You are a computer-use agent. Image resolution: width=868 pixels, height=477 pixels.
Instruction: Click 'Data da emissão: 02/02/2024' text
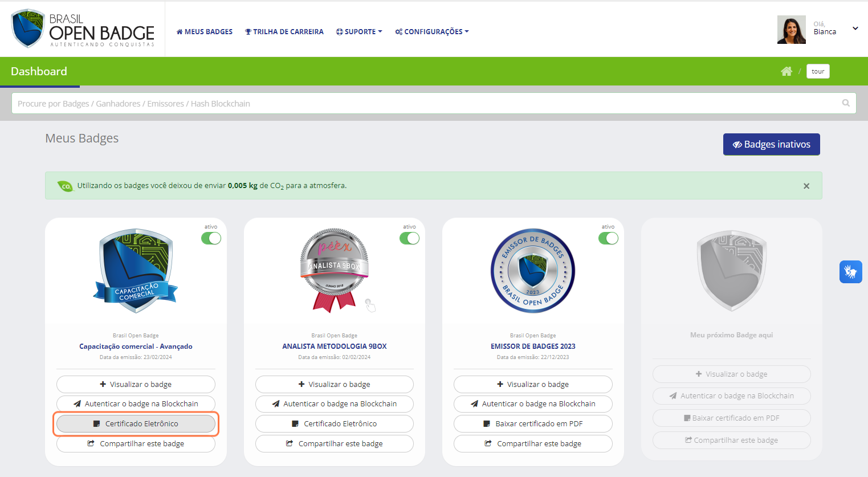pyautogui.click(x=335, y=357)
